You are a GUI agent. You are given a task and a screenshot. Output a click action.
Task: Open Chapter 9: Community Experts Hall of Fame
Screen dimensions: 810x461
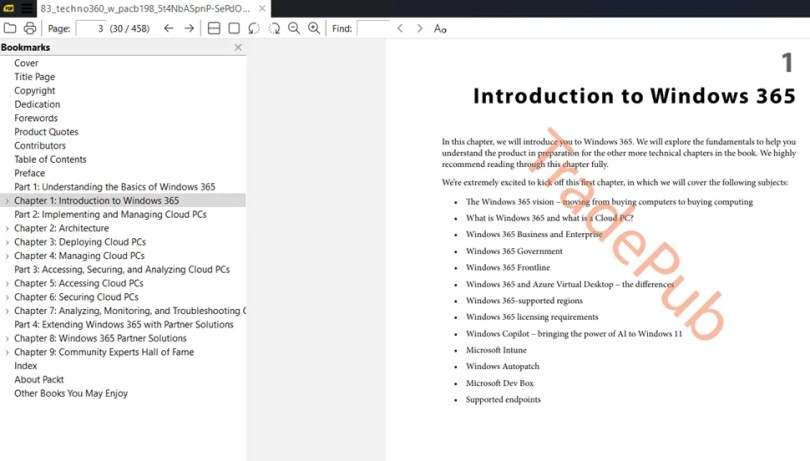click(x=104, y=352)
